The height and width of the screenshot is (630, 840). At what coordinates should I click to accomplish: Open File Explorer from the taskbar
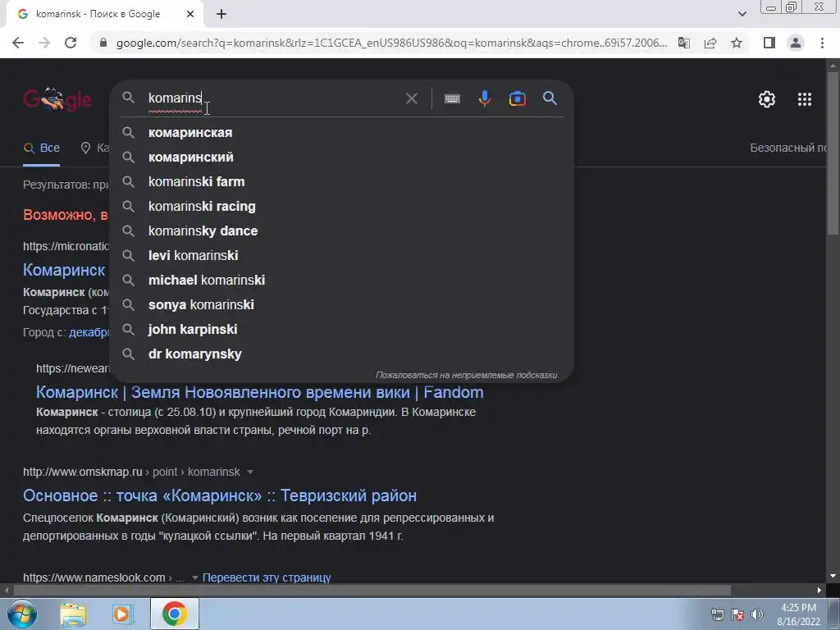pos(73,614)
